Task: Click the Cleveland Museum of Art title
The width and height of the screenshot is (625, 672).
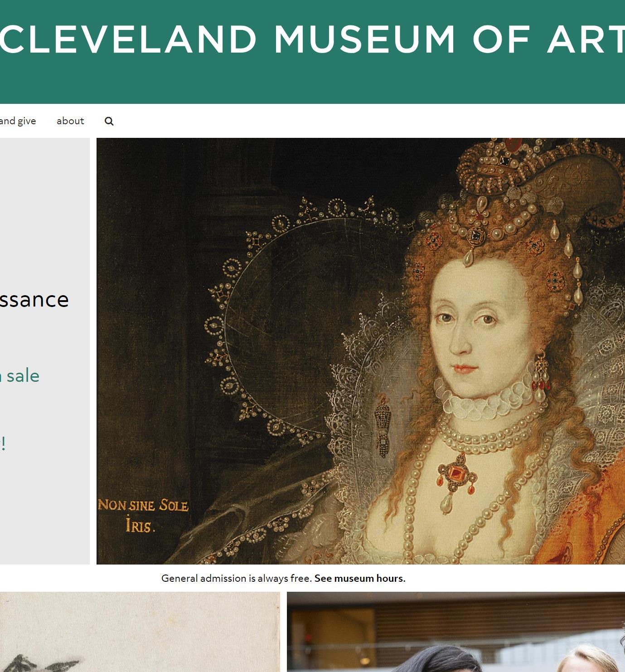Action: (312, 39)
